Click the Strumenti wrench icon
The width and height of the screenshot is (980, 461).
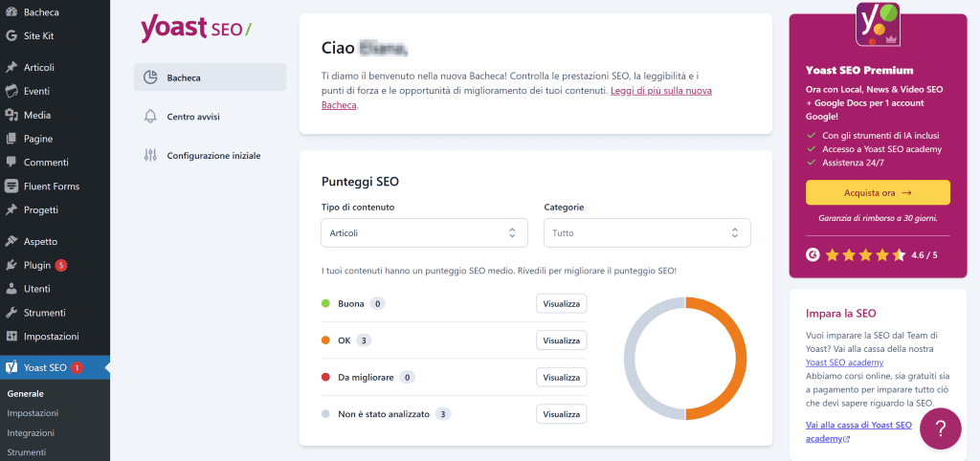pyautogui.click(x=11, y=313)
